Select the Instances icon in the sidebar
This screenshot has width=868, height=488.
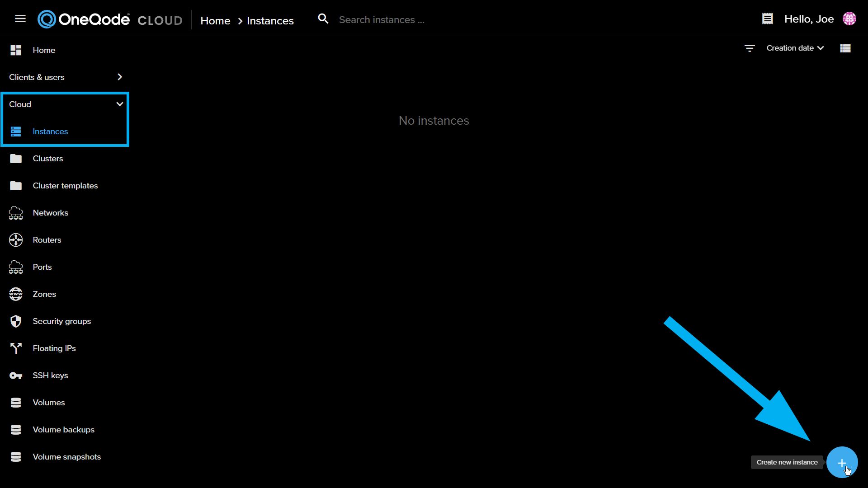coord(16,131)
